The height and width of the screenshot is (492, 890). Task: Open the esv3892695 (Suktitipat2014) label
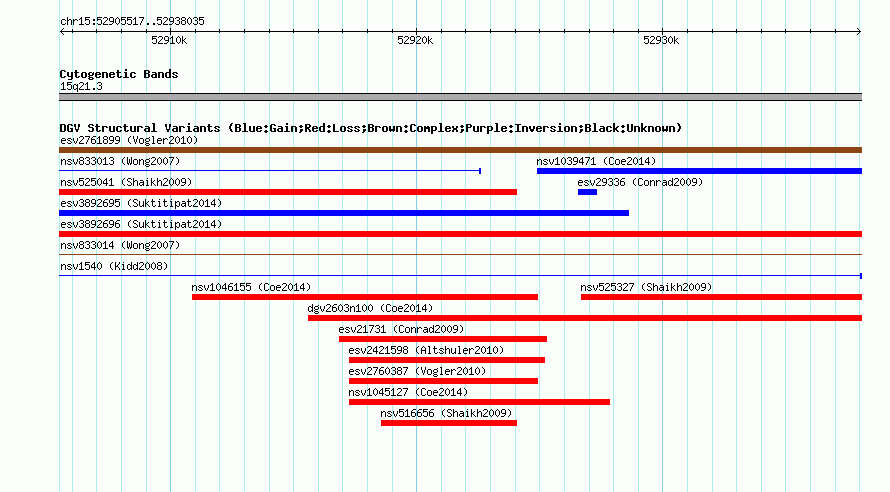click(141, 203)
